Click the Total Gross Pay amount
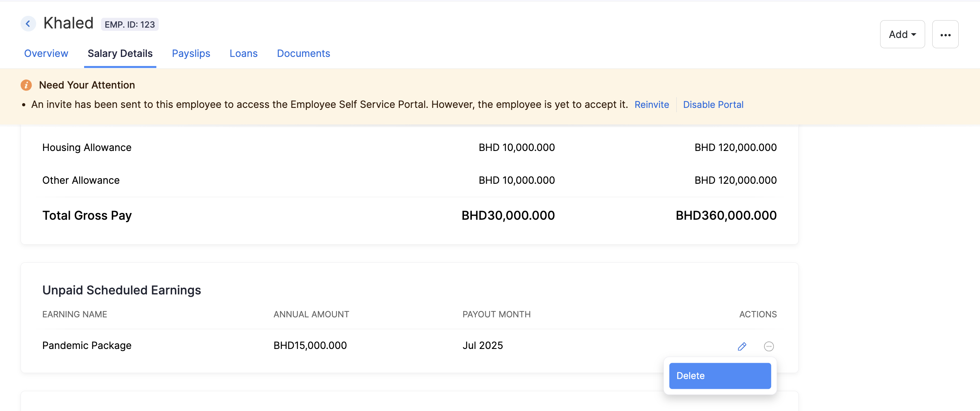 [x=508, y=215]
